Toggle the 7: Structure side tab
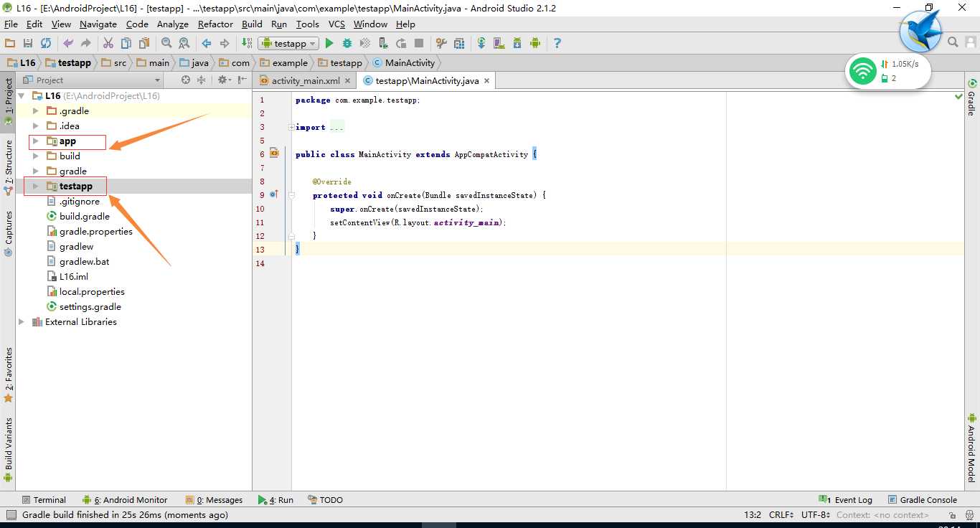This screenshot has height=528, width=980. pos(8,167)
